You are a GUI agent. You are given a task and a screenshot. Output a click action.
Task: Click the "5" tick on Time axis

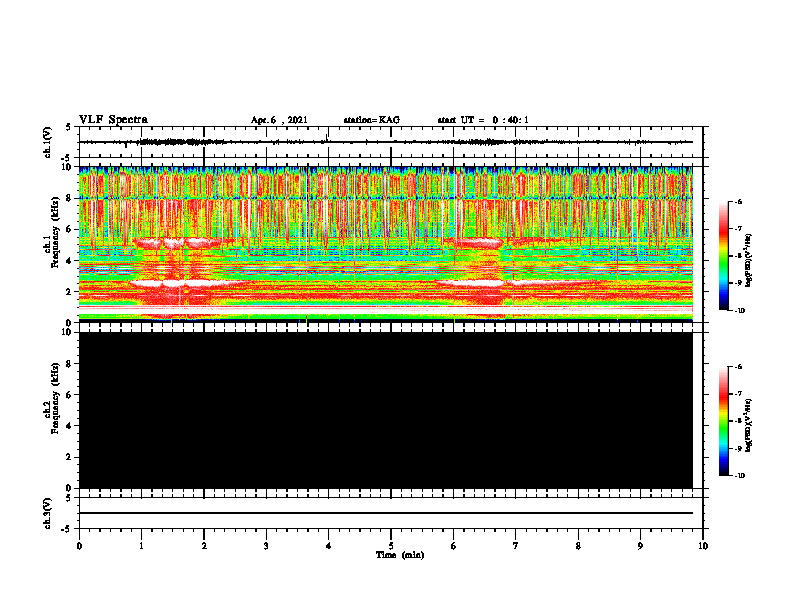391,546
